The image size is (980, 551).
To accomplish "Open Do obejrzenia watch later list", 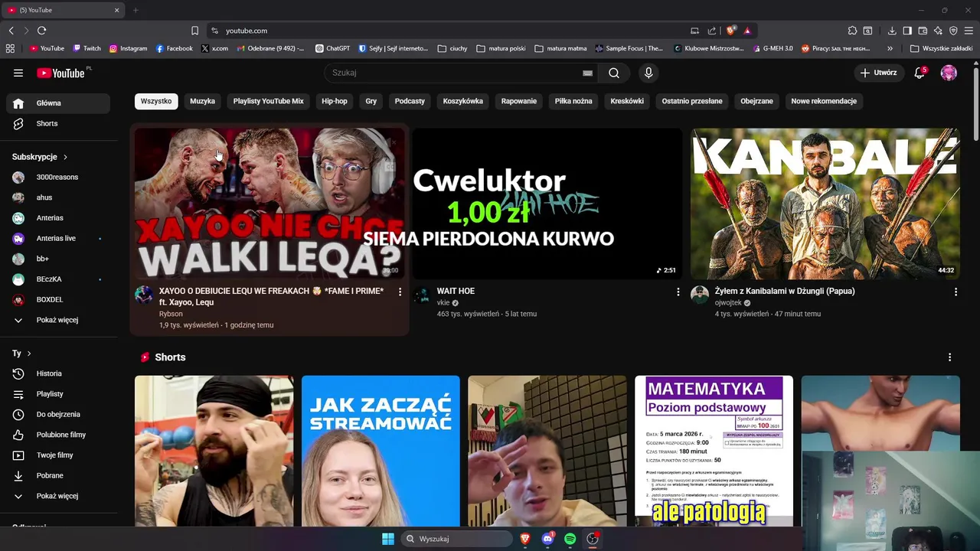I will coord(60,414).
